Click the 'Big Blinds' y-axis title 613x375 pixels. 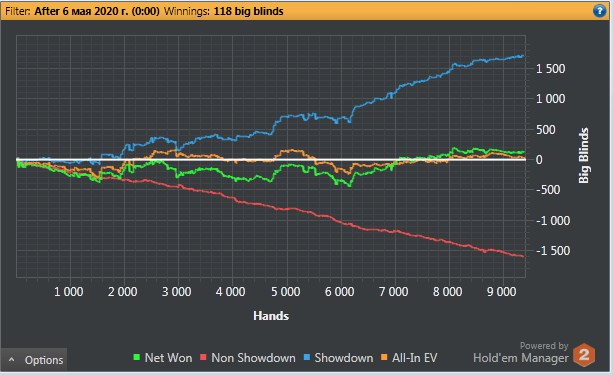pyautogui.click(x=583, y=155)
